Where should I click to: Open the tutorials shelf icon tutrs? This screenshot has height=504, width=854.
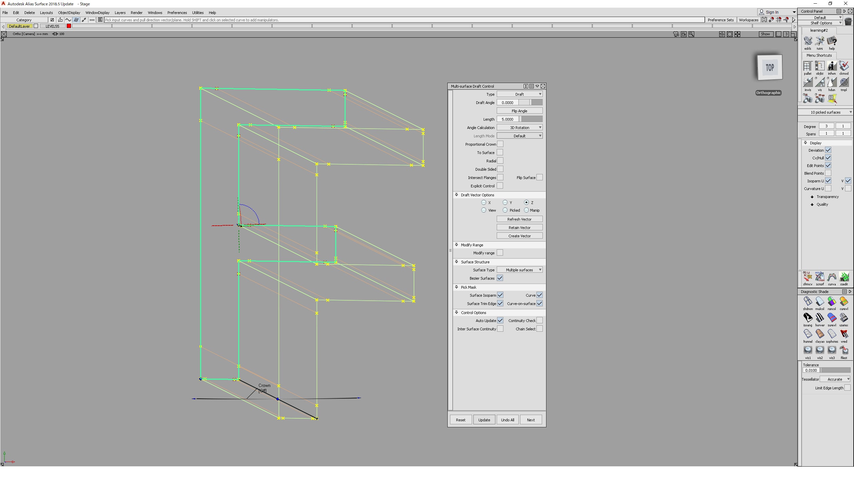(x=819, y=42)
